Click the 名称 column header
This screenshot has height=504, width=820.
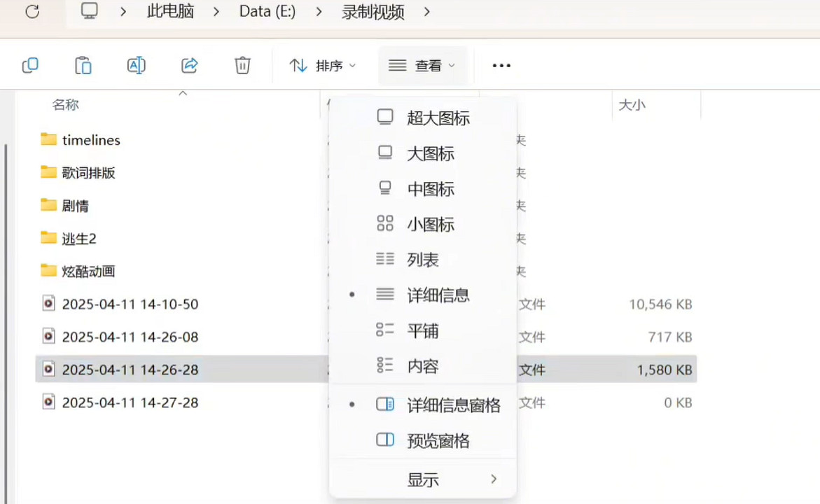tap(66, 105)
